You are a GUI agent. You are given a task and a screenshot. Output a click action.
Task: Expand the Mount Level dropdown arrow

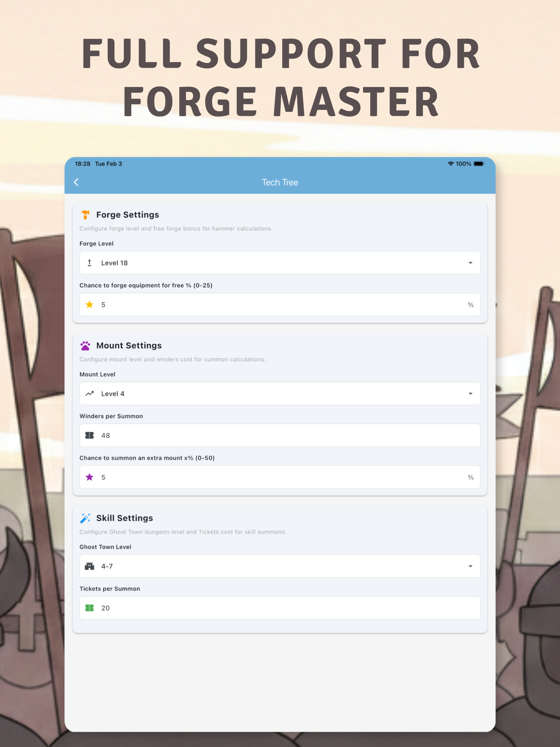click(471, 393)
